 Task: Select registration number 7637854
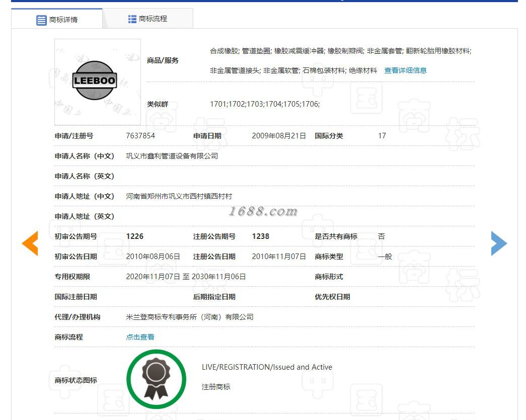pyautogui.click(x=140, y=136)
